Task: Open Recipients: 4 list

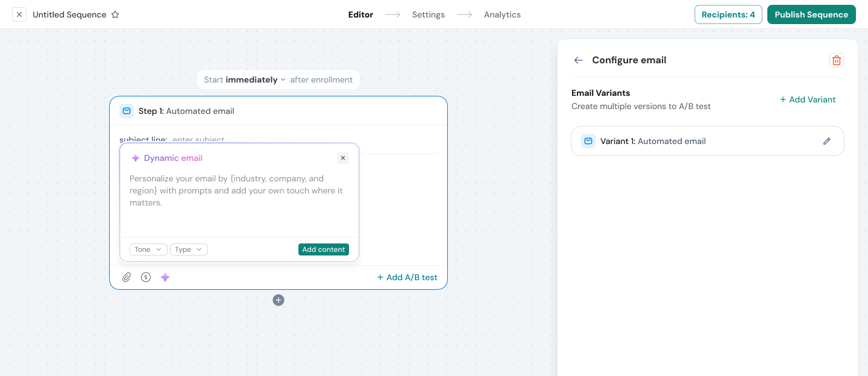Action: pos(728,14)
